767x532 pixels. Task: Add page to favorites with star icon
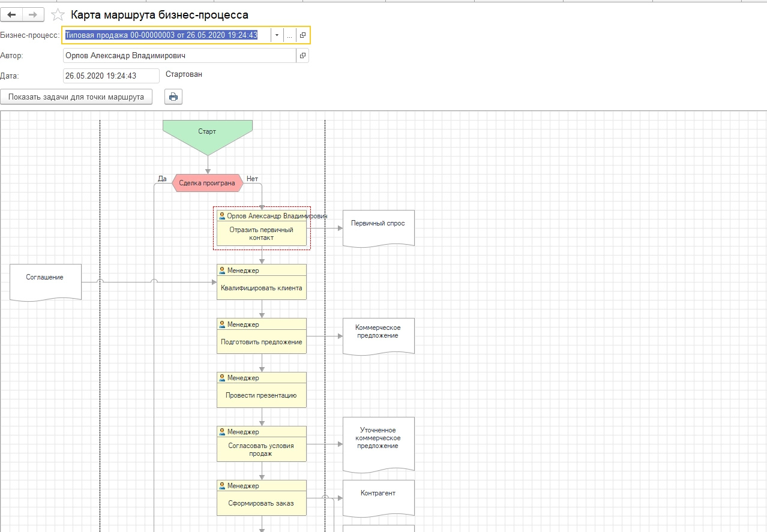pyautogui.click(x=58, y=15)
